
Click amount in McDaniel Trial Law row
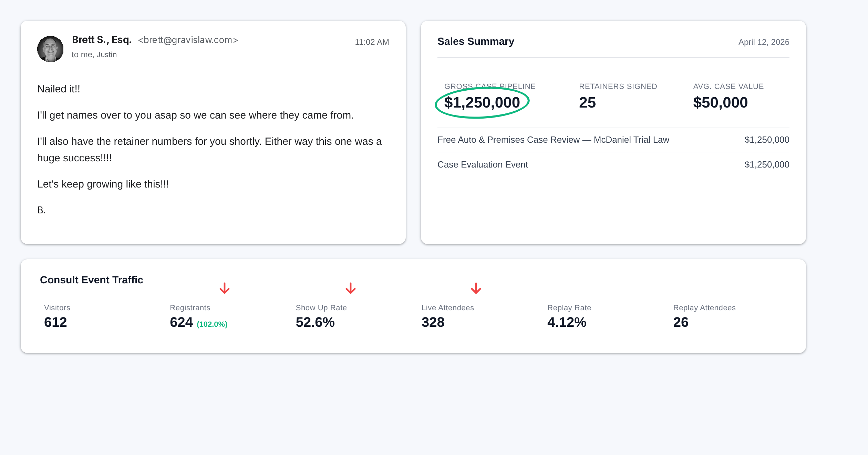pyautogui.click(x=767, y=140)
